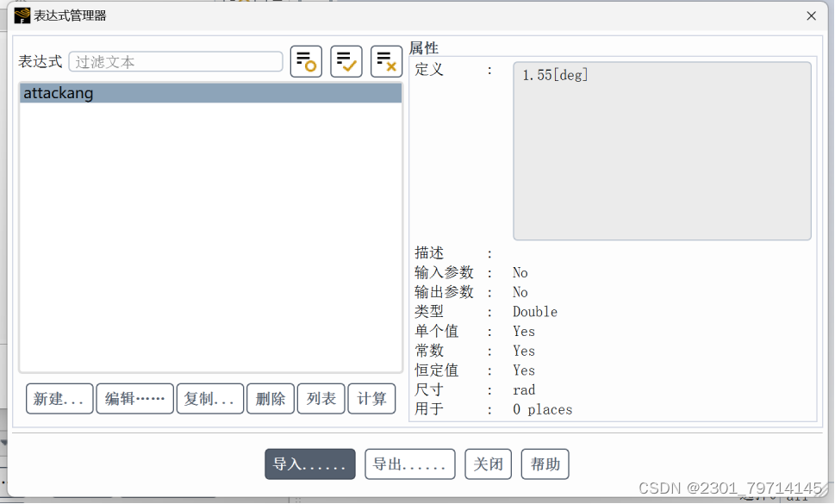
Task: Click inside the expression list area
Action: click(x=211, y=233)
